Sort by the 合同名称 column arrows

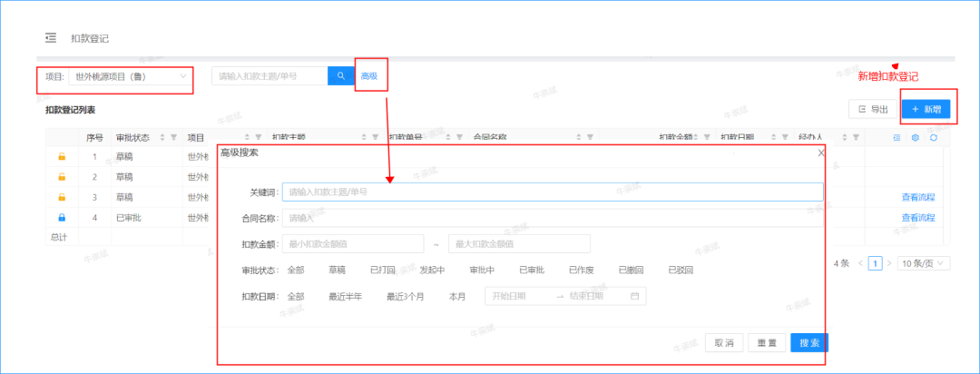(579, 137)
